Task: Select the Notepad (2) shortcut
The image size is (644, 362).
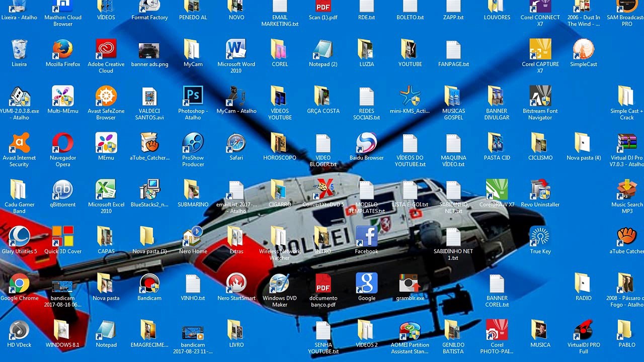Action: 323,50
